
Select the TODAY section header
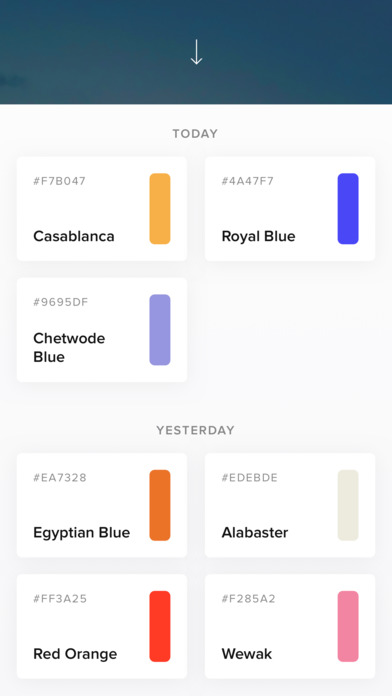click(195, 134)
